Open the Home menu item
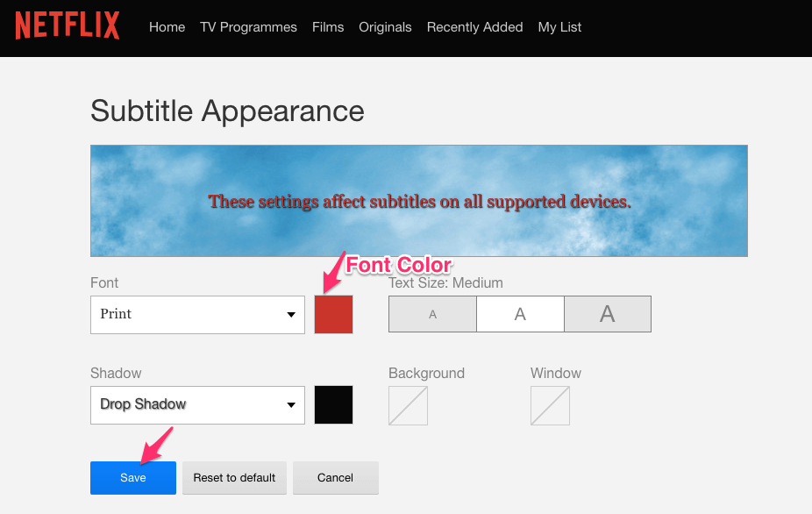This screenshot has height=514, width=812. (x=167, y=27)
